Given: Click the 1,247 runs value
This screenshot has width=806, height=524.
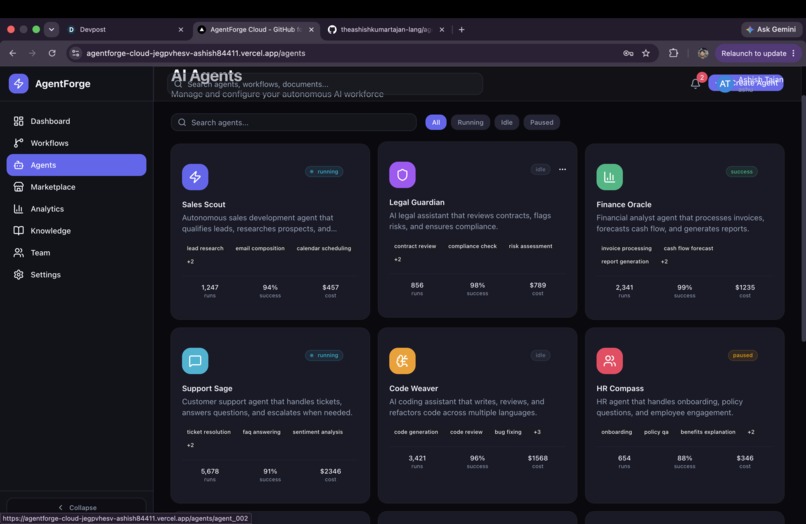Looking at the screenshot, I should [x=210, y=287].
